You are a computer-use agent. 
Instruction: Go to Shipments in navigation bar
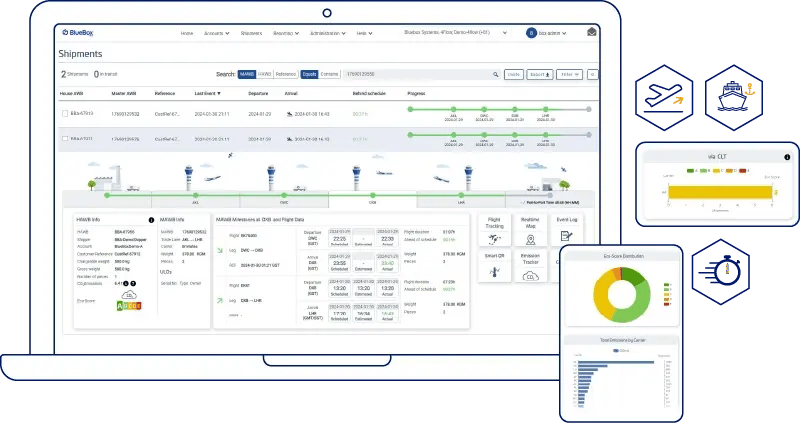click(251, 33)
